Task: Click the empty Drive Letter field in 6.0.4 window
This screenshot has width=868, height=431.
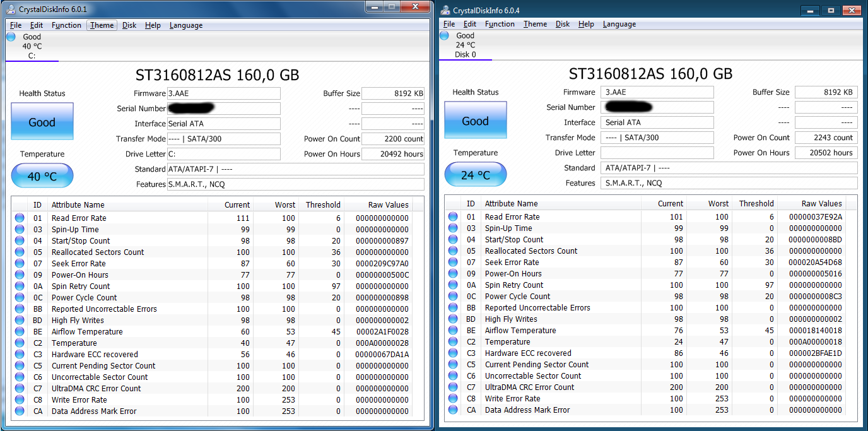Action: tap(657, 153)
